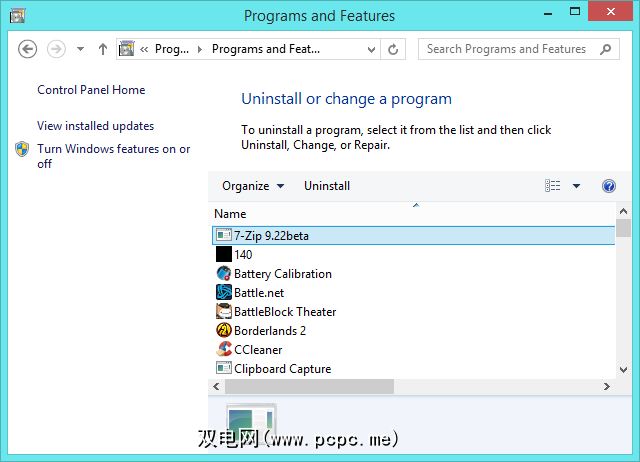The width and height of the screenshot is (640, 462).
Task: Select Clipboard Capture in the list
Action: [413, 369]
